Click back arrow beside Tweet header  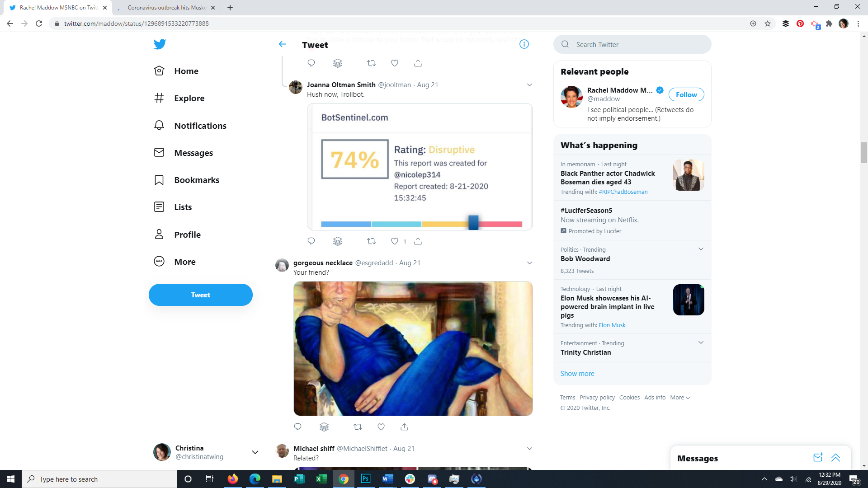coord(283,44)
